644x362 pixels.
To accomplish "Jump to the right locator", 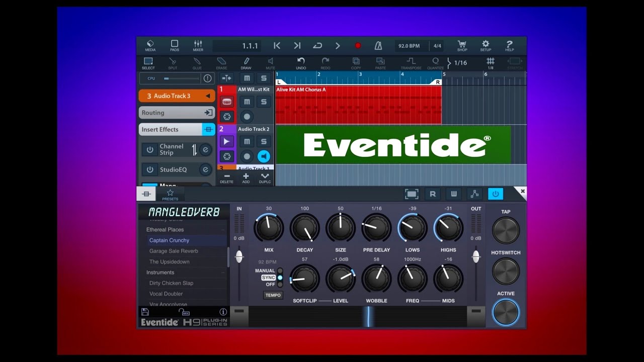I will pos(297,46).
